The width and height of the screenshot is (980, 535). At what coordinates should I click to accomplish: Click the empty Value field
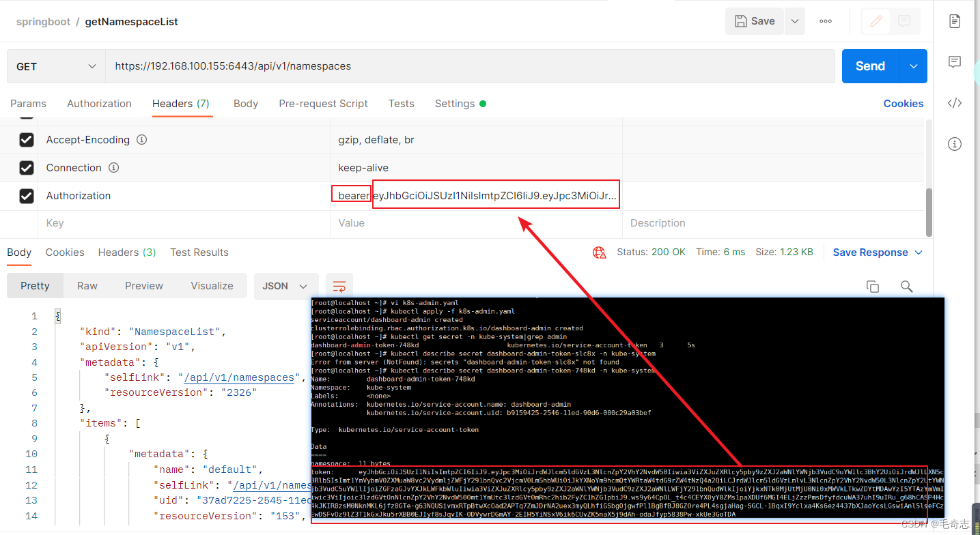(x=476, y=224)
